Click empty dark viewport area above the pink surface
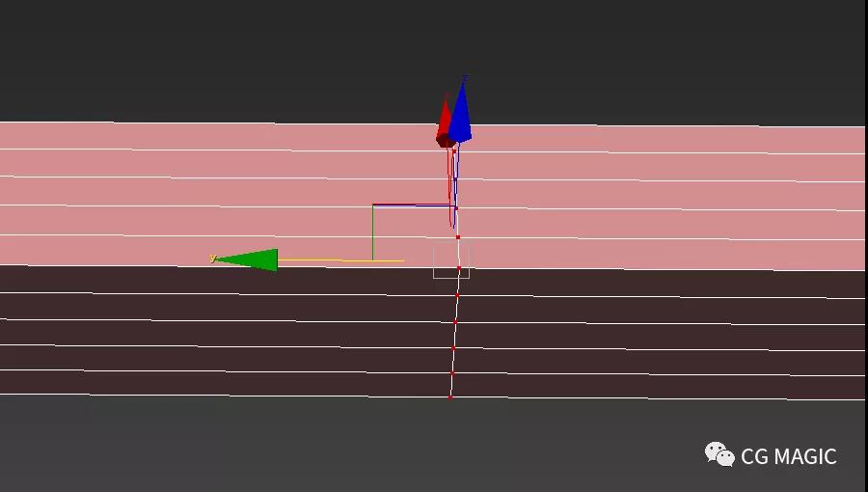This screenshot has width=868, height=492. (193, 58)
